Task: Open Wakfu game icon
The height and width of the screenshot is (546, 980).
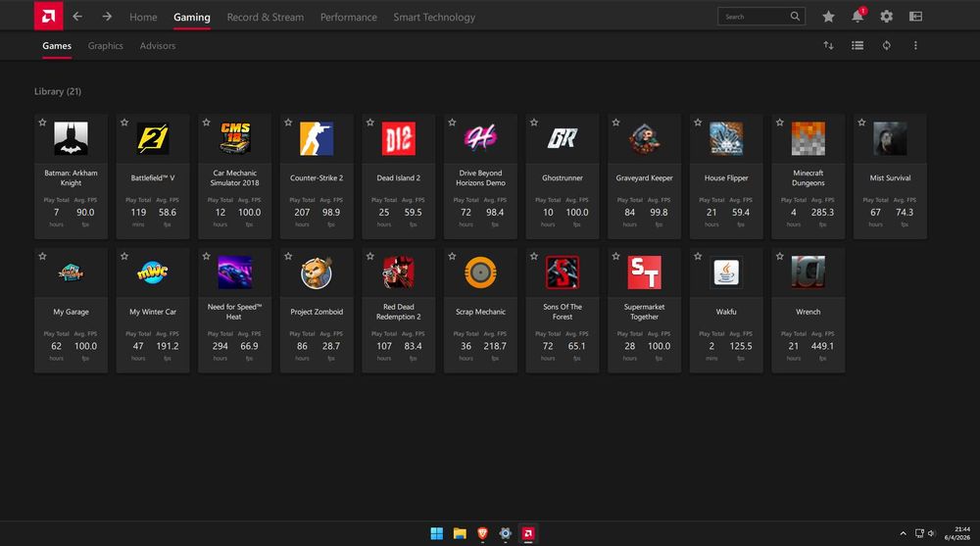Action: pyautogui.click(x=726, y=273)
